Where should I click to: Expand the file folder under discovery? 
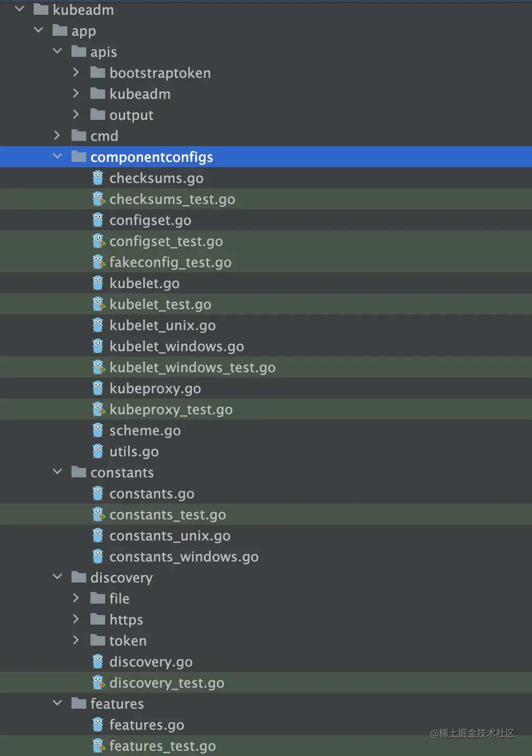tap(76, 598)
